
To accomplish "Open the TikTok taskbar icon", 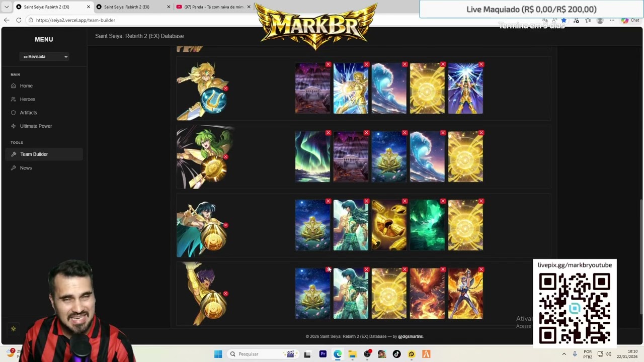I will [396, 354].
